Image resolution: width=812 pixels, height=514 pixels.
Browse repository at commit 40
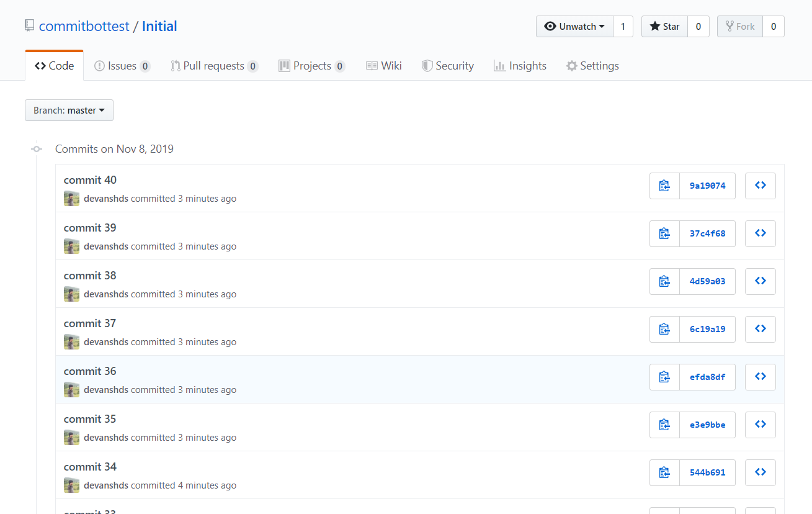click(x=761, y=186)
